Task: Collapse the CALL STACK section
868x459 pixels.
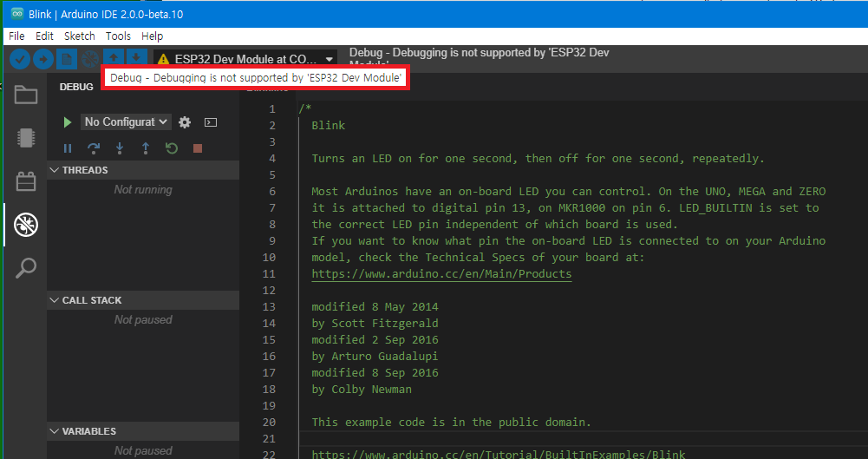Action: tap(143, 300)
